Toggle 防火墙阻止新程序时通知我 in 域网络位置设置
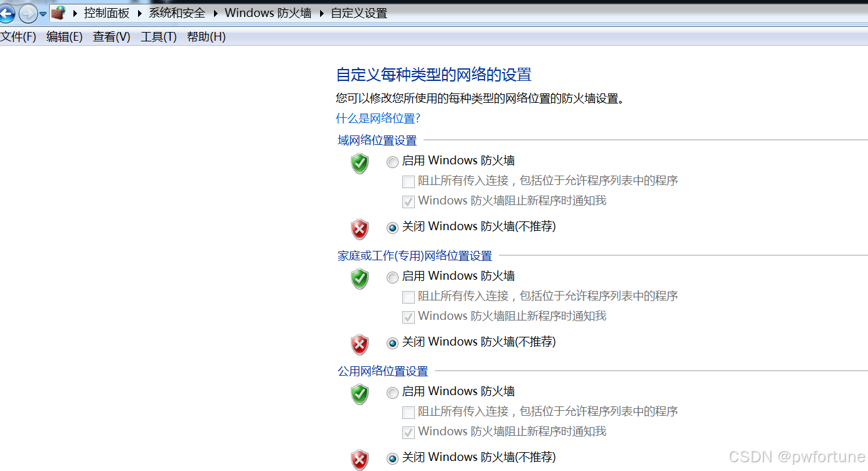This screenshot has height=471, width=868. (409, 202)
